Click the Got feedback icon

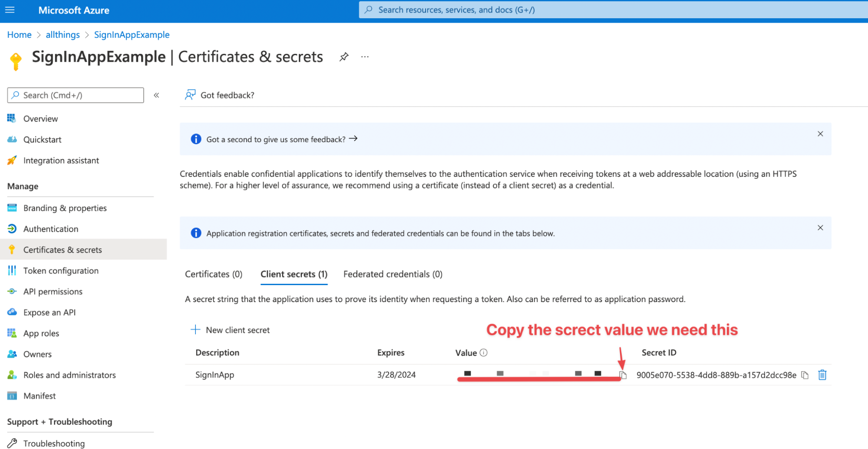tap(190, 95)
